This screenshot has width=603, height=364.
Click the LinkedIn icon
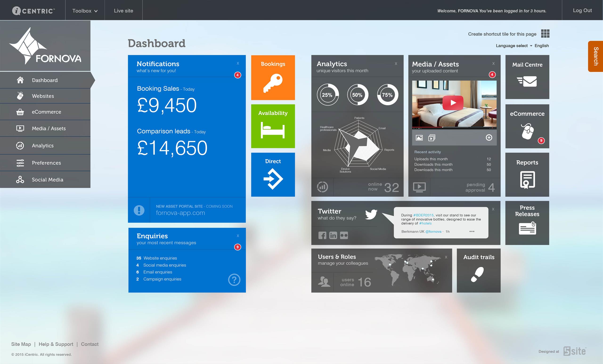(x=333, y=235)
